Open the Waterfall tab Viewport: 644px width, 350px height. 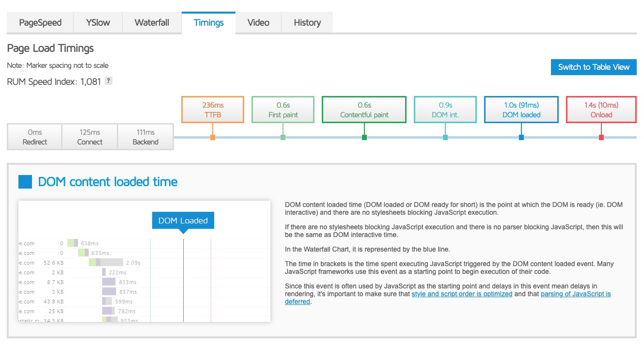pos(152,22)
